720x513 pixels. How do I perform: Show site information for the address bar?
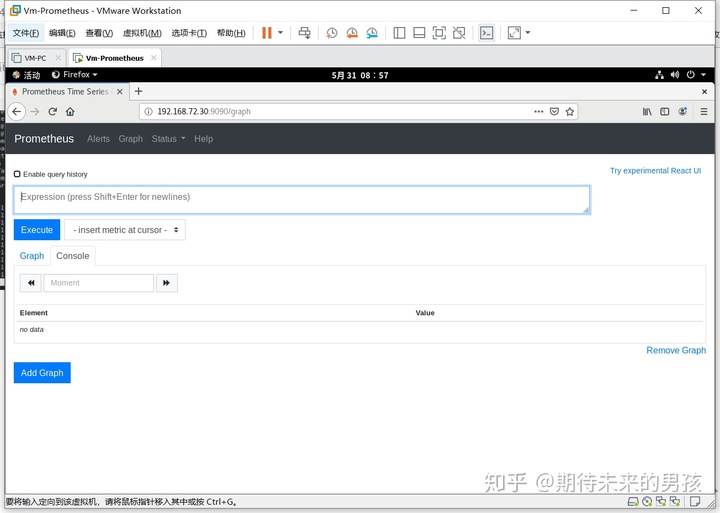pos(148,112)
